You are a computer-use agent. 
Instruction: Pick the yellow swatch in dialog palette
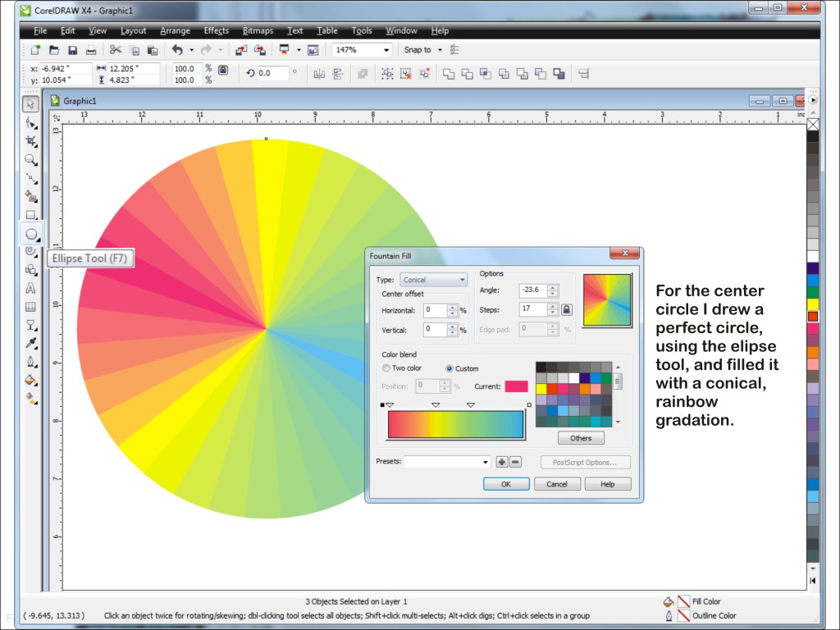click(541, 389)
